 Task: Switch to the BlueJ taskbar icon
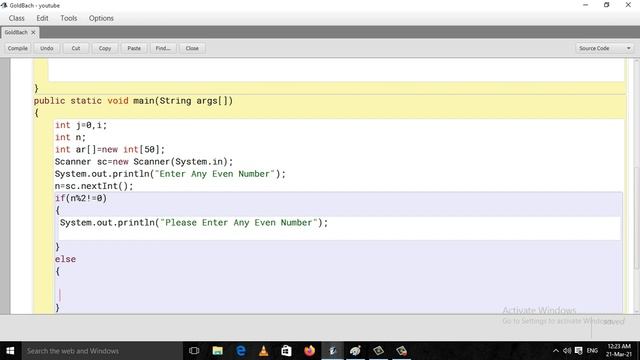(x=333, y=351)
